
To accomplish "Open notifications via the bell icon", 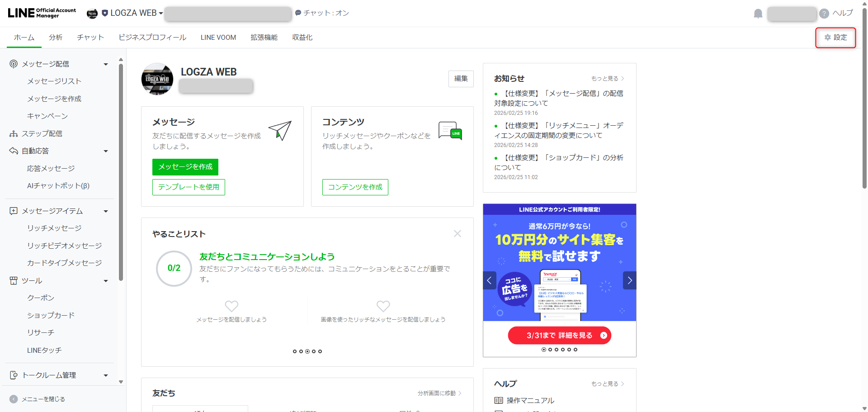I will (x=758, y=13).
